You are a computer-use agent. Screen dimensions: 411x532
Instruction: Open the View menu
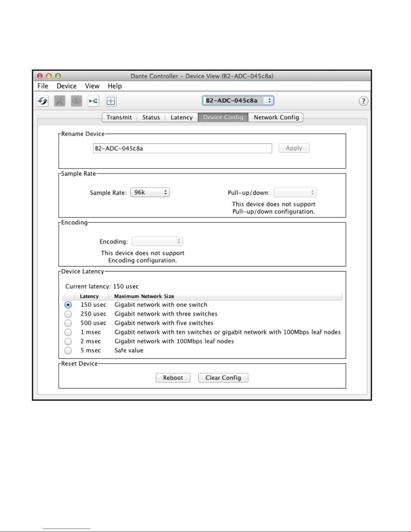click(92, 86)
